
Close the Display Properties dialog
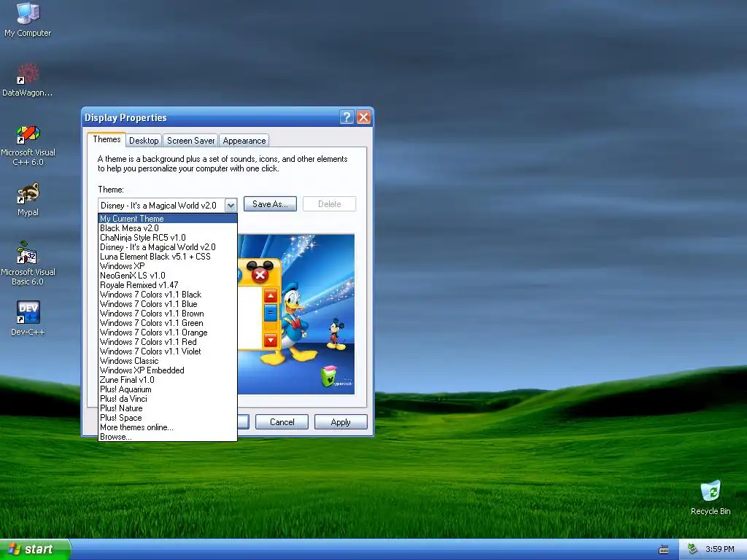(x=363, y=117)
